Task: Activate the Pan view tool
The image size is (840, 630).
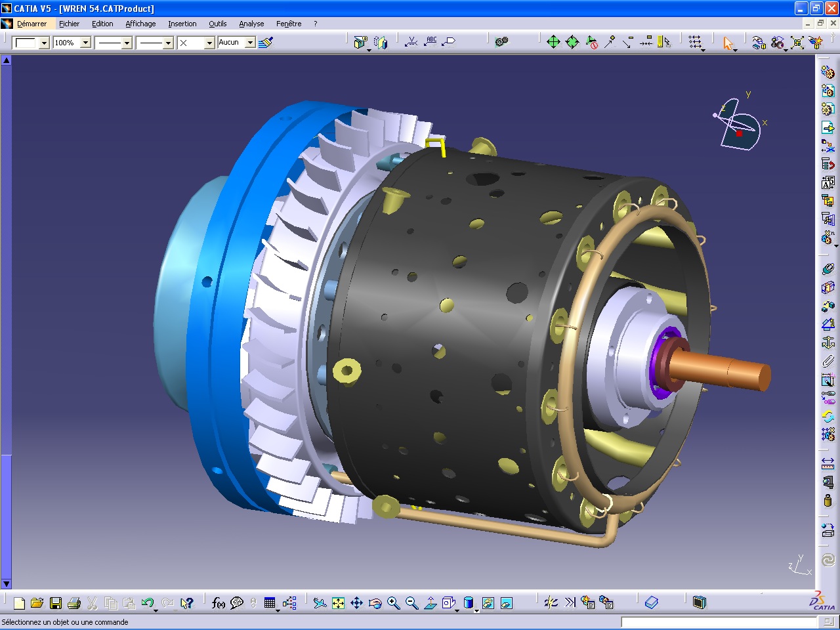Action: click(357, 602)
